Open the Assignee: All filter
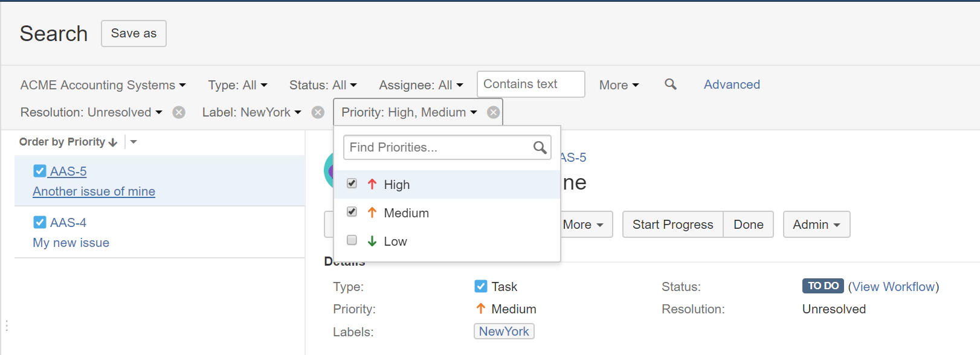Image resolution: width=980 pixels, height=355 pixels. pos(421,85)
